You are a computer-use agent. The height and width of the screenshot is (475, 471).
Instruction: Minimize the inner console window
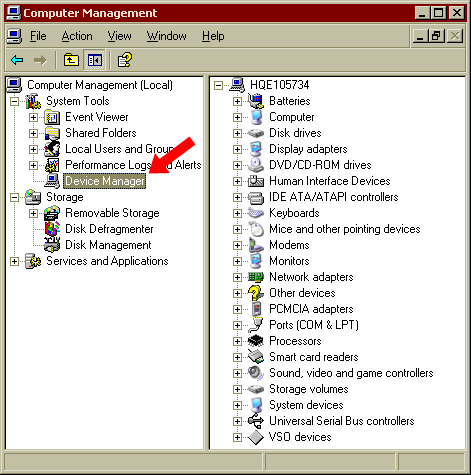pos(420,36)
